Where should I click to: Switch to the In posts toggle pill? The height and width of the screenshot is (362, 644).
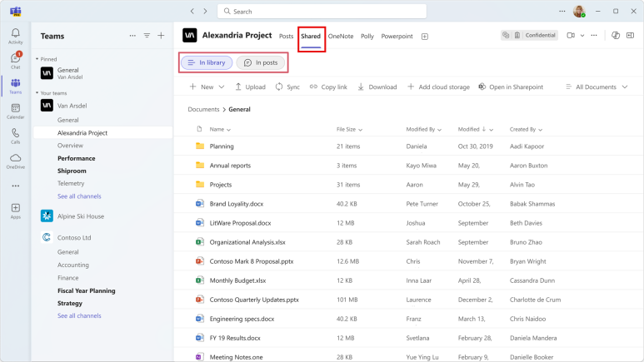[261, 62]
